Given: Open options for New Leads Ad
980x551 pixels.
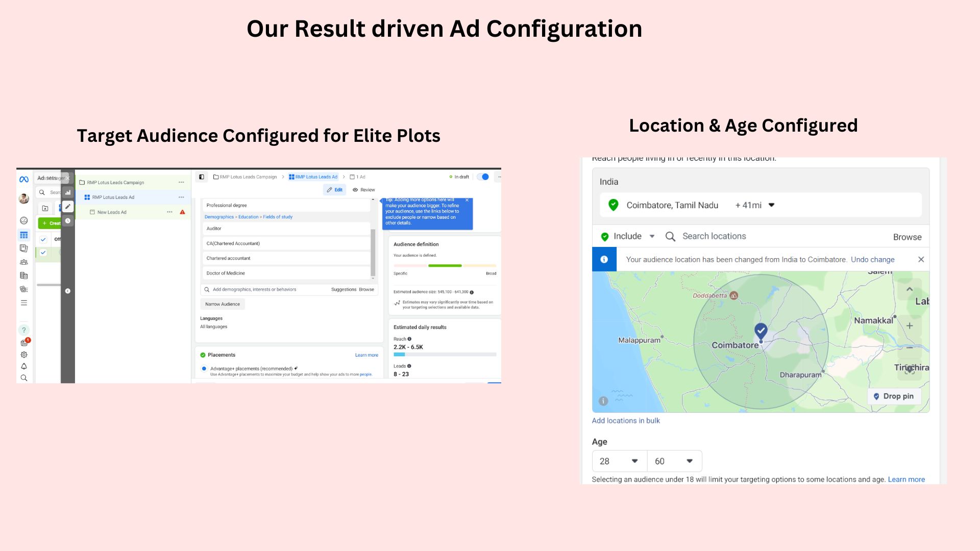Looking at the screenshot, I should [169, 212].
